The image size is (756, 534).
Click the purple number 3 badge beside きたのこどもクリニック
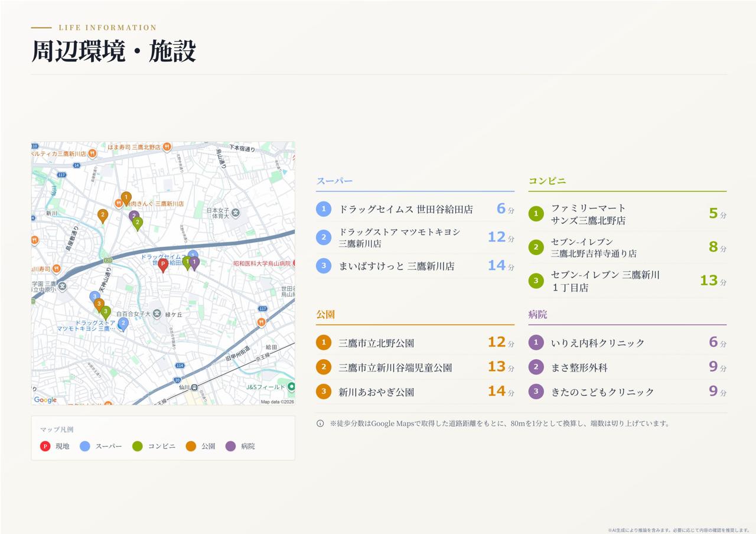[x=536, y=392]
